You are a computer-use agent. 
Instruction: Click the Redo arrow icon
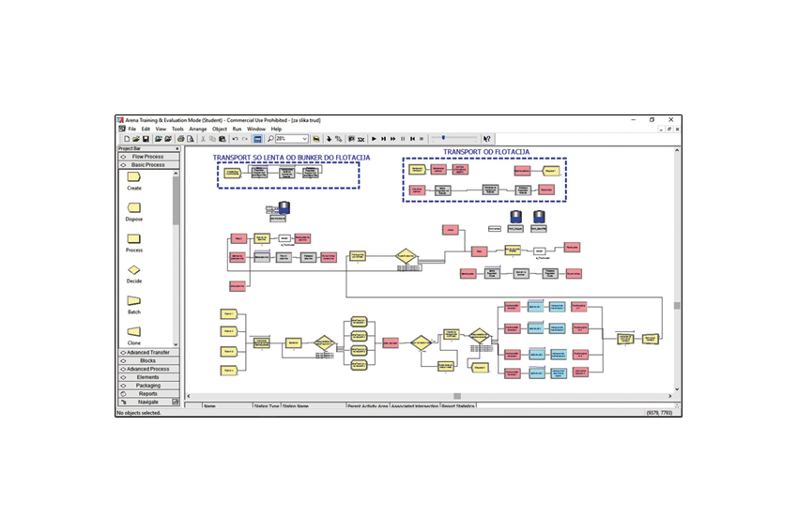pos(245,138)
